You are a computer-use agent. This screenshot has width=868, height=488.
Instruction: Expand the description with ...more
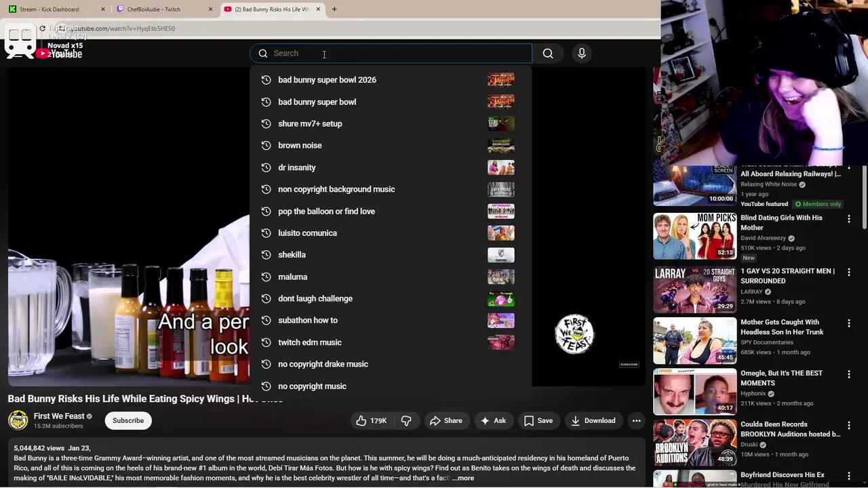coord(463,479)
